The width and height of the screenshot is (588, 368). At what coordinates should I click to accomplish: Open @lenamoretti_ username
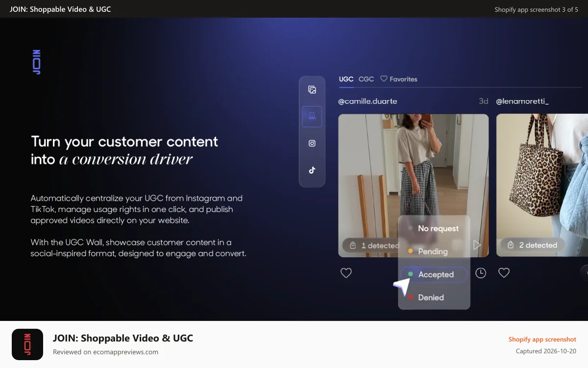click(x=522, y=102)
